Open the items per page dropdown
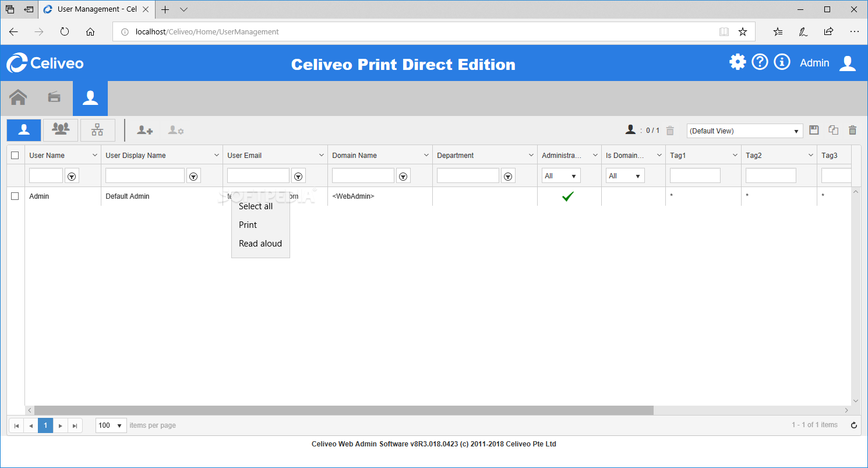Screen dimensions: 868x468 [x=111, y=425]
